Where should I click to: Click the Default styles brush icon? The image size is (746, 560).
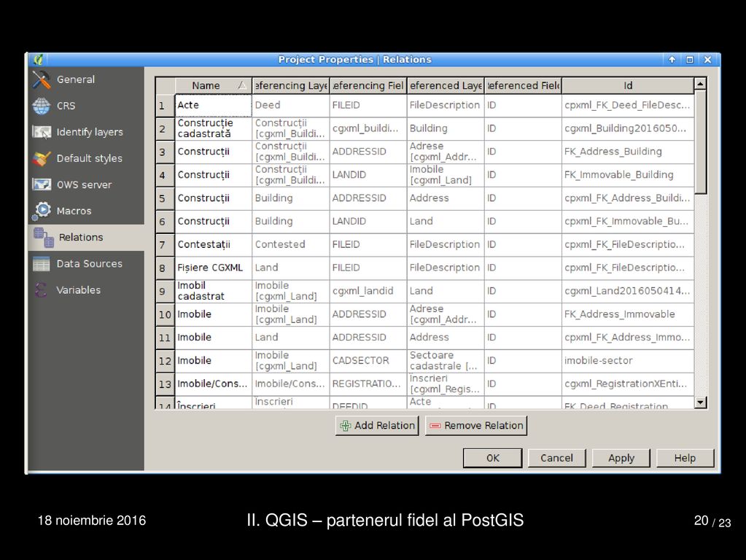42,158
